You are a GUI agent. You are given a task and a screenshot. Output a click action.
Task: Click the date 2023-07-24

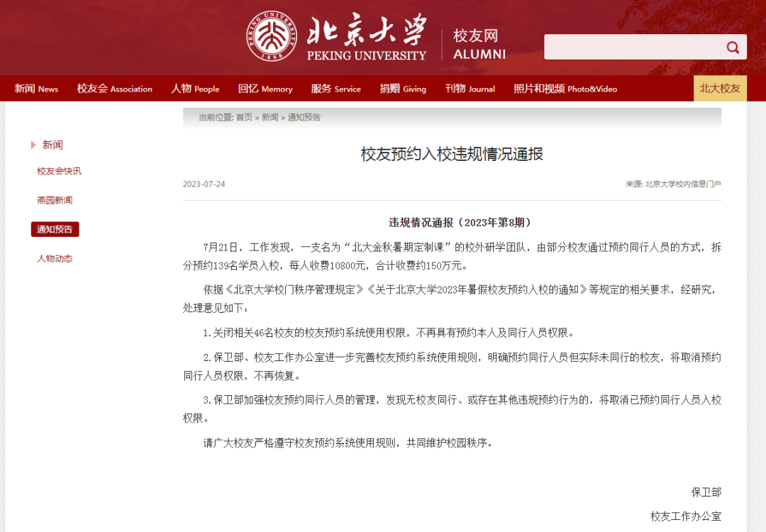pos(204,184)
